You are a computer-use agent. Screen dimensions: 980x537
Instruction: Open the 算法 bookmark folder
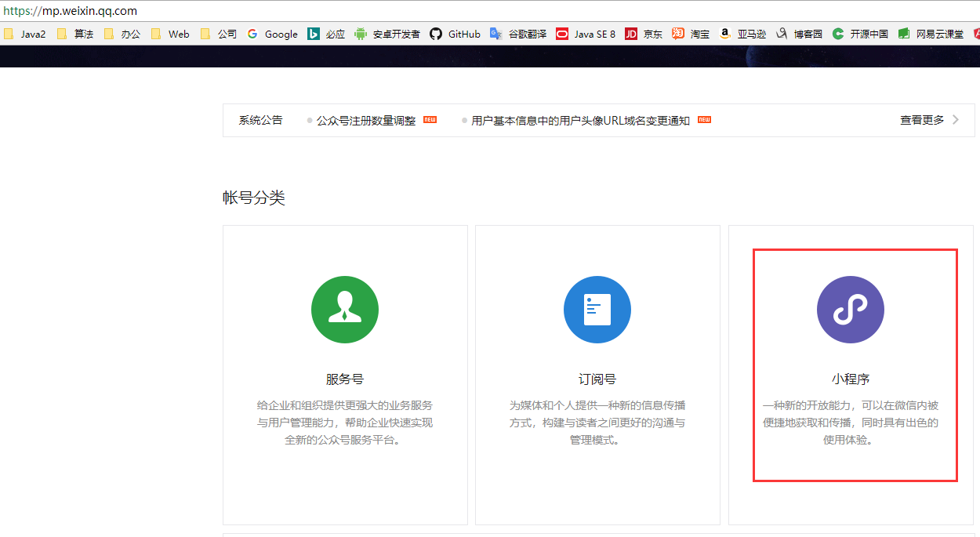coord(75,34)
